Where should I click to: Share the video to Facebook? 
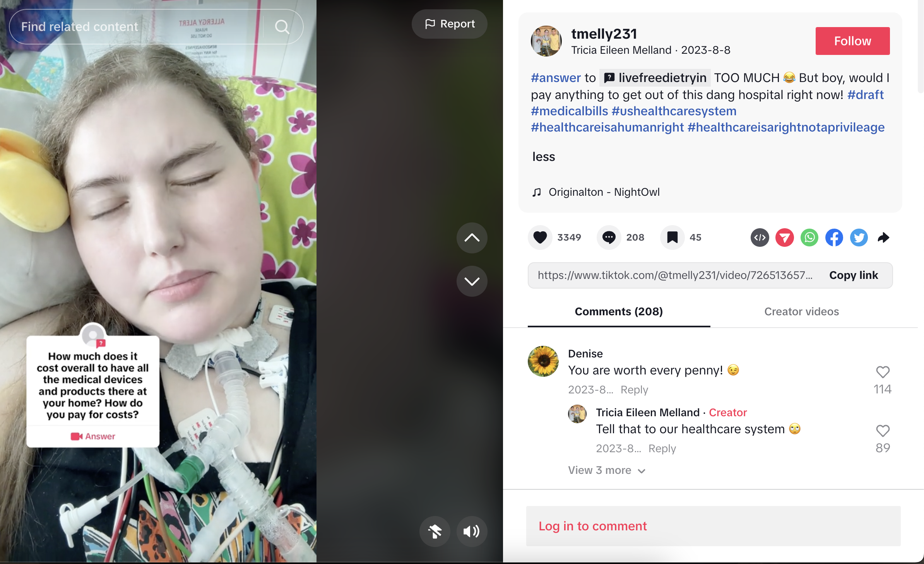coord(834,238)
